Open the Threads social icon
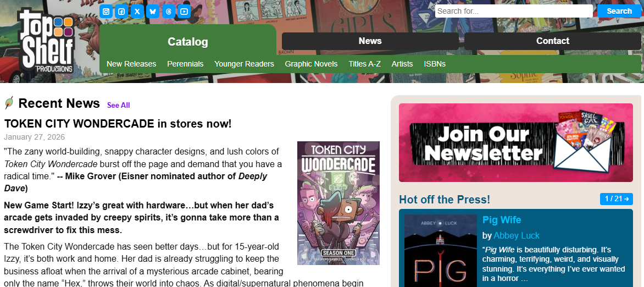 [x=168, y=11]
